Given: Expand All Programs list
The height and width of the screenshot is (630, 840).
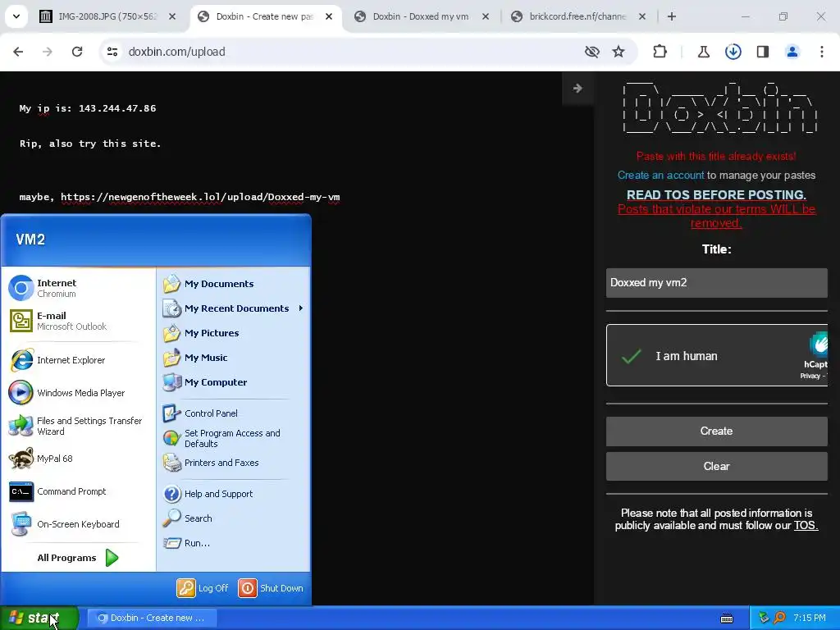Looking at the screenshot, I should 78,558.
